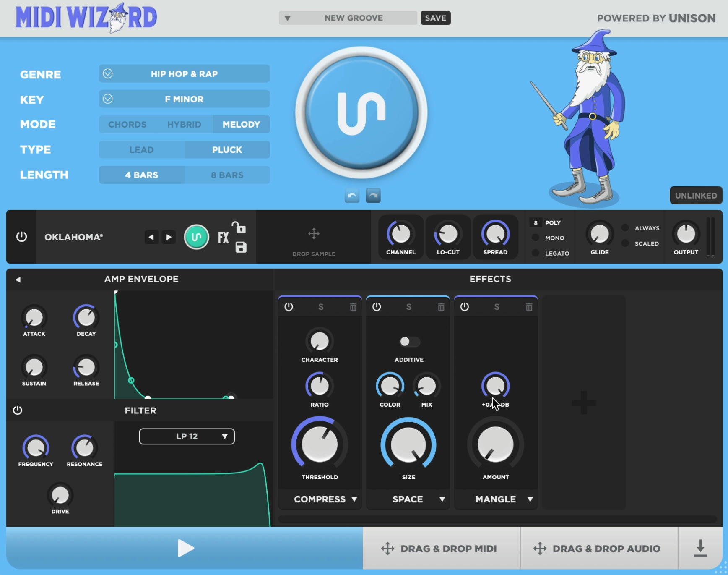728x575 pixels.
Task: Select Lead type
Action: tap(141, 150)
